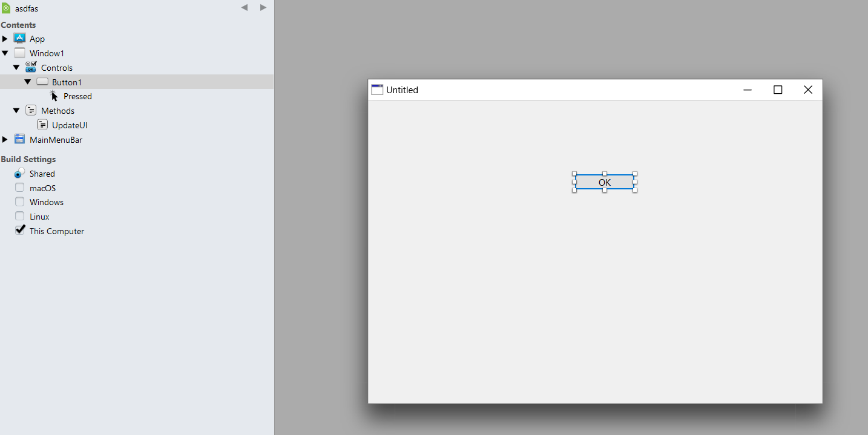868x435 pixels.
Task: Click the App icon in the navigator
Action: [19, 38]
